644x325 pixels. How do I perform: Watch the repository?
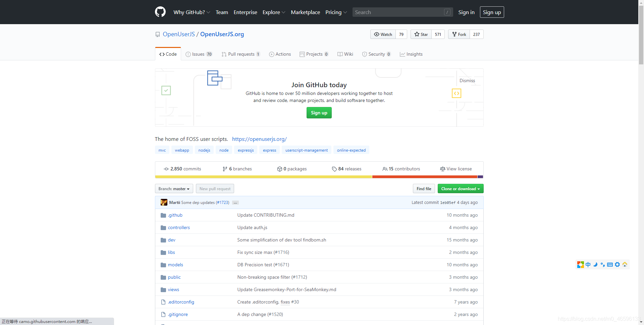[x=383, y=34]
